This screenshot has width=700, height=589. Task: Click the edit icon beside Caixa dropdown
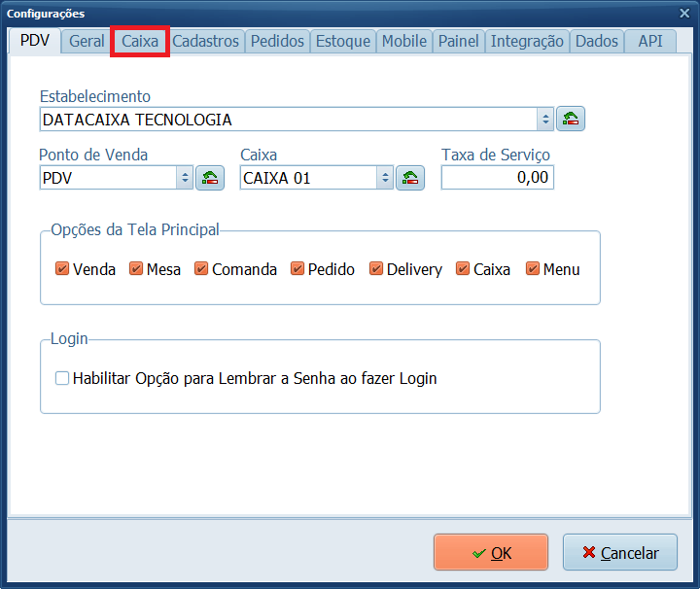coord(410,178)
